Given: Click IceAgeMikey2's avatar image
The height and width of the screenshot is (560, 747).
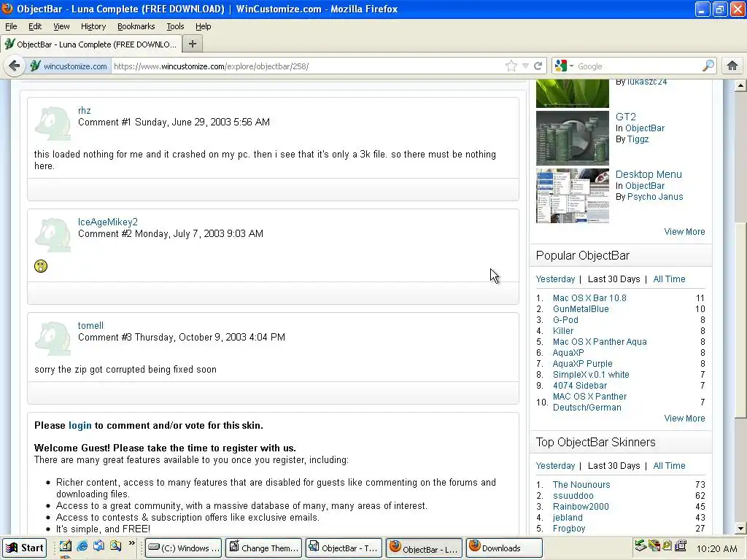Looking at the screenshot, I should (x=53, y=235).
